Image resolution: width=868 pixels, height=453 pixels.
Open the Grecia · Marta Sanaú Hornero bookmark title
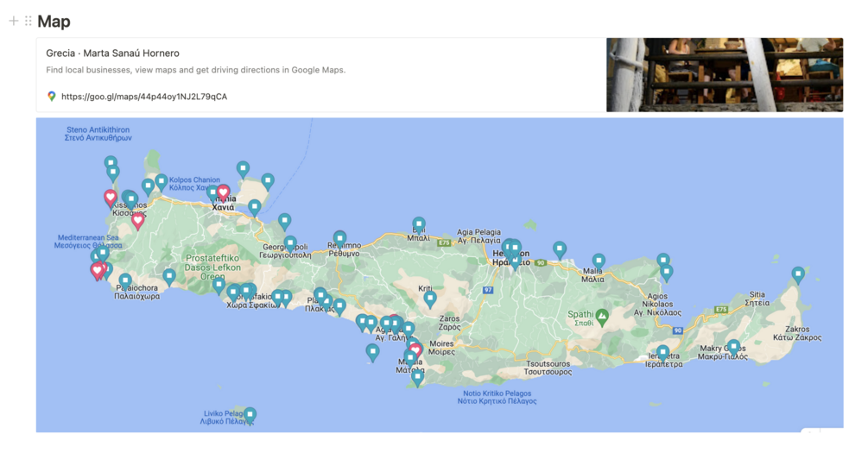click(x=112, y=53)
